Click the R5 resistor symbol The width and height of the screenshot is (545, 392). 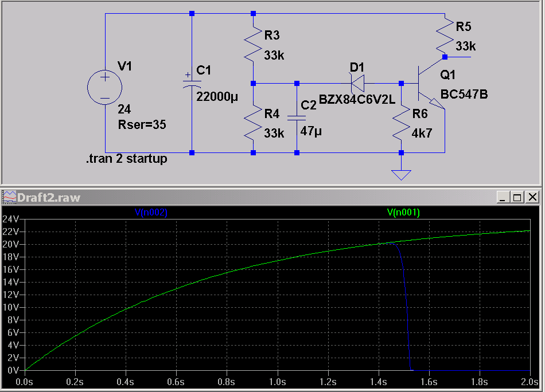(x=445, y=35)
